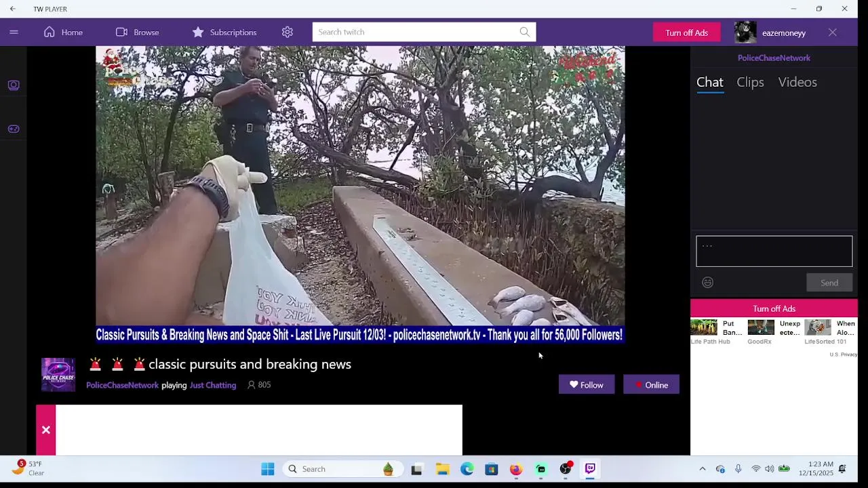Click the pink Turn off Ads banner
This screenshot has height=488, width=868.
click(x=774, y=308)
